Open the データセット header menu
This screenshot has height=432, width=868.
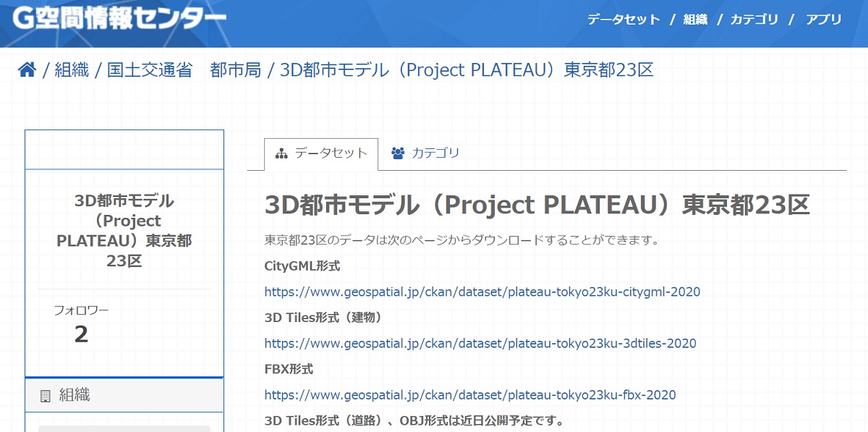pos(624,20)
